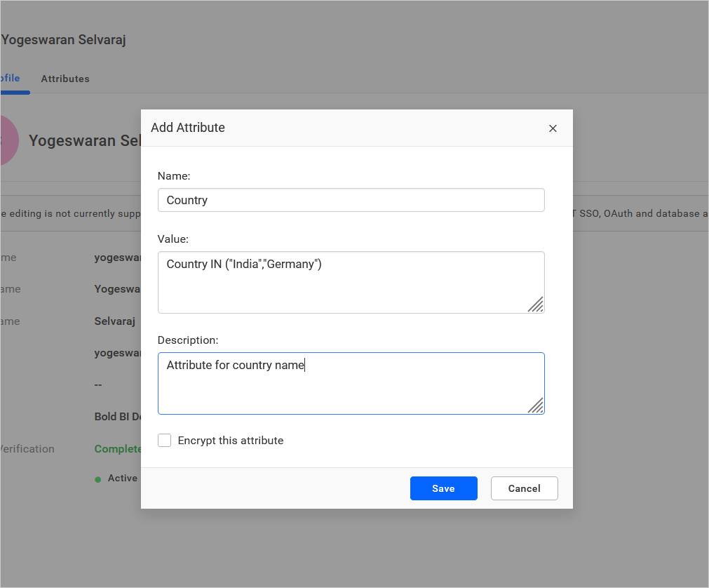This screenshot has height=588, width=709.
Task: Save the Country attribute
Action: pos(443,488)
